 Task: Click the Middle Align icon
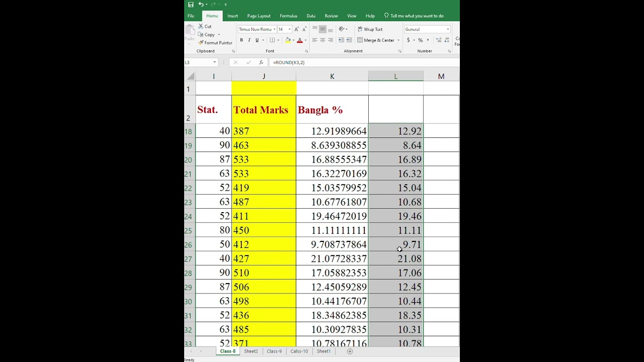point(323,29)
